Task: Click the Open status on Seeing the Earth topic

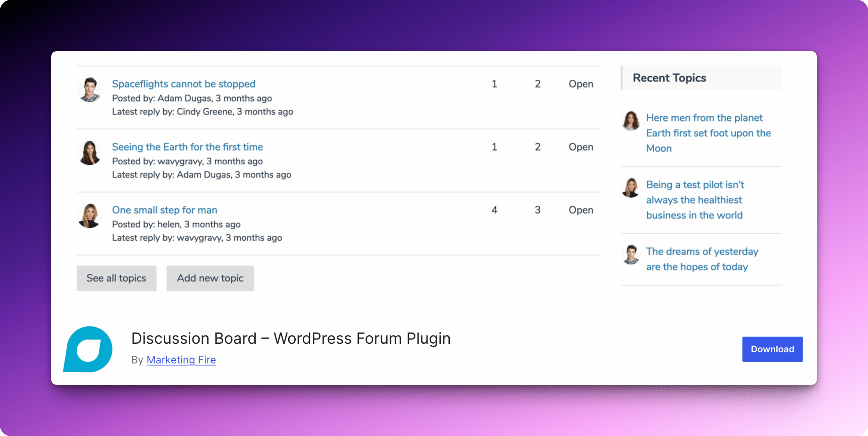Action: point(581,147)
